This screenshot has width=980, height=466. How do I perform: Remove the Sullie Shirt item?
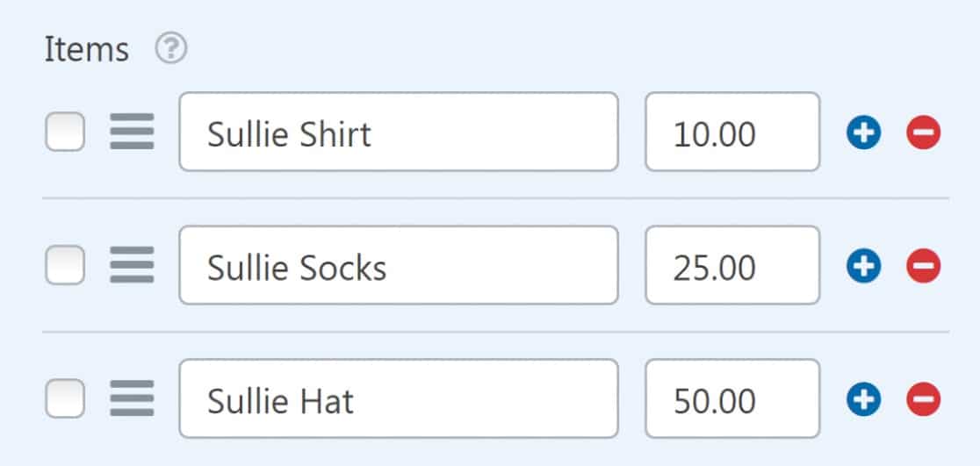924,133
